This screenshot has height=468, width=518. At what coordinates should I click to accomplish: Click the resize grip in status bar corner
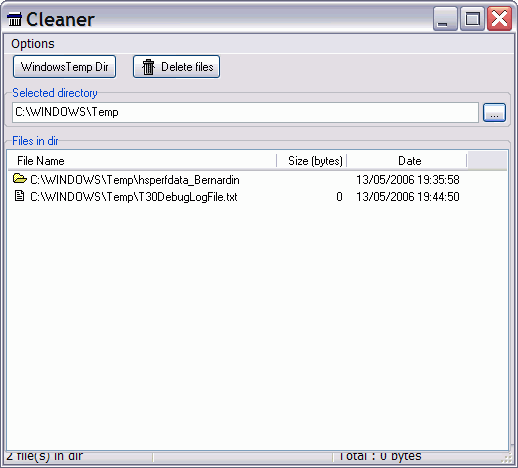pyautogui.click(x=507, y=458)
